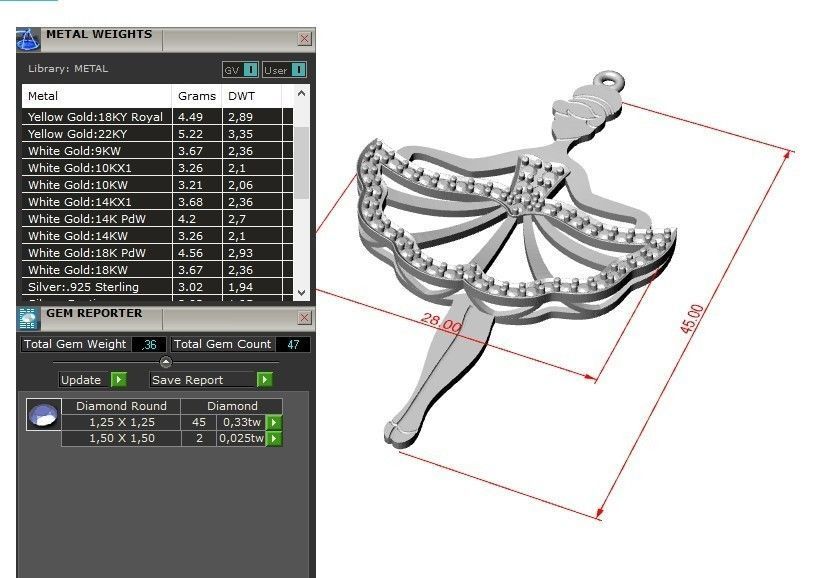Image resolution: width=819 pixels, height=578 pixels.
Task: Click the 28.00 dimension label
Action: [x=441, y=324]
